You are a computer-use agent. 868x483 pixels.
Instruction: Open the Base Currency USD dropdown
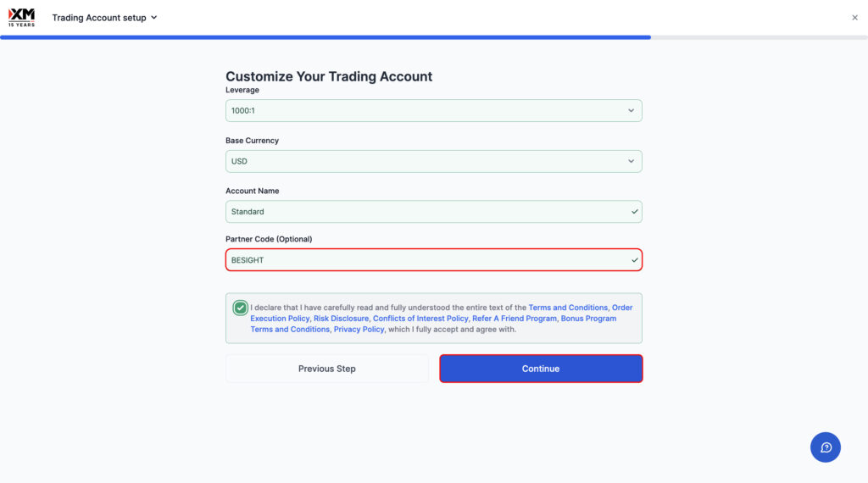[433, 161]
